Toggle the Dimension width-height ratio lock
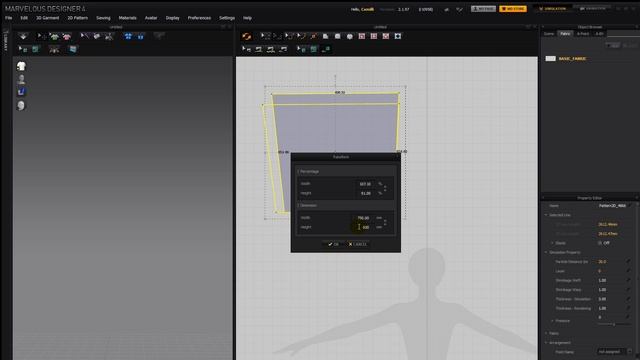 (385, 222)
